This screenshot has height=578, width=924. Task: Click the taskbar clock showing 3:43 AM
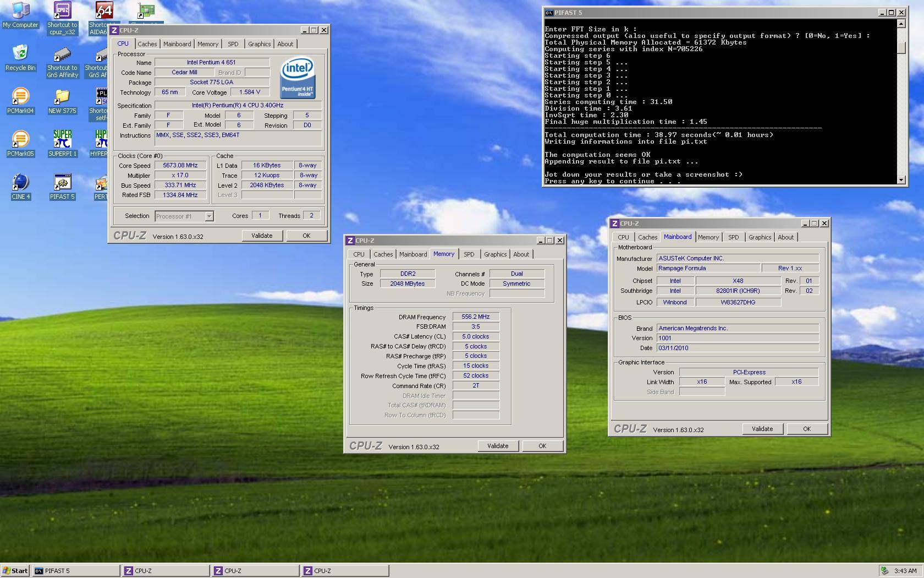point(905,571)
